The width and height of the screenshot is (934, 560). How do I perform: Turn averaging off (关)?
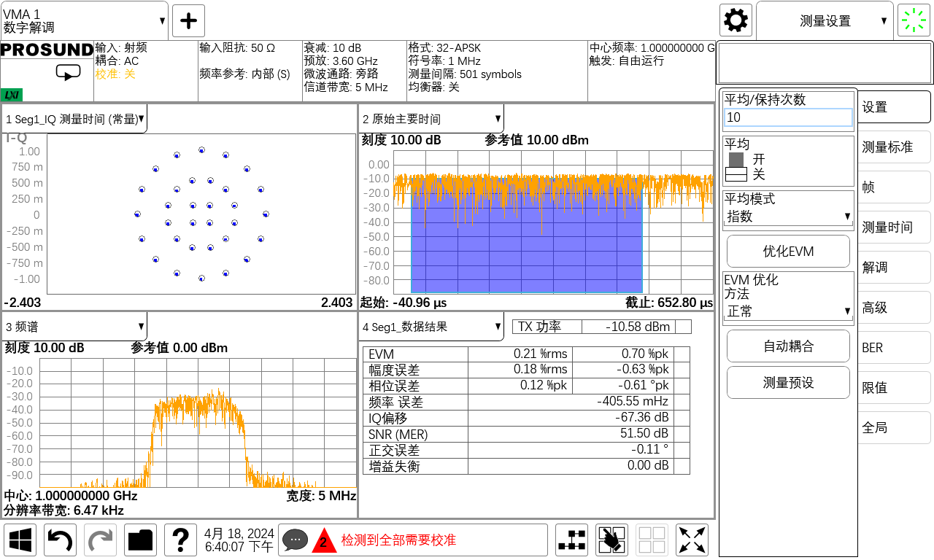[x=737, y=174]
